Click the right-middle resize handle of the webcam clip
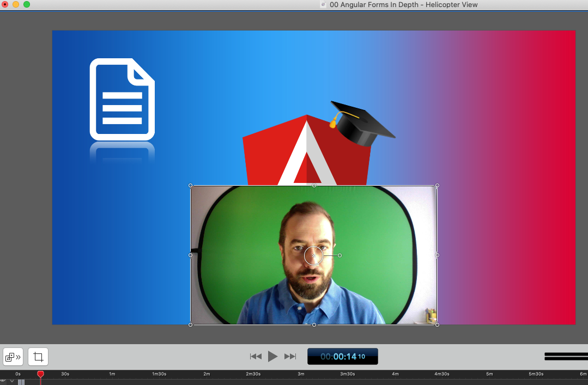 point(437,255)
